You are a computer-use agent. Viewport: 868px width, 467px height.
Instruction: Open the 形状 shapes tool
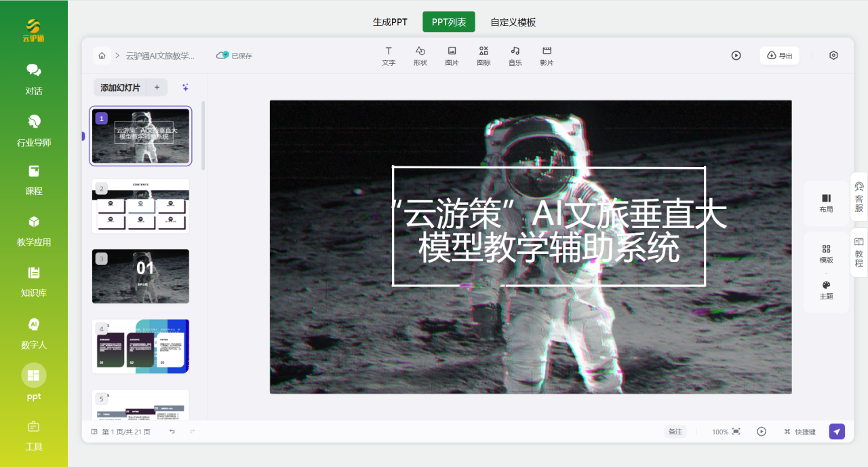420,56
